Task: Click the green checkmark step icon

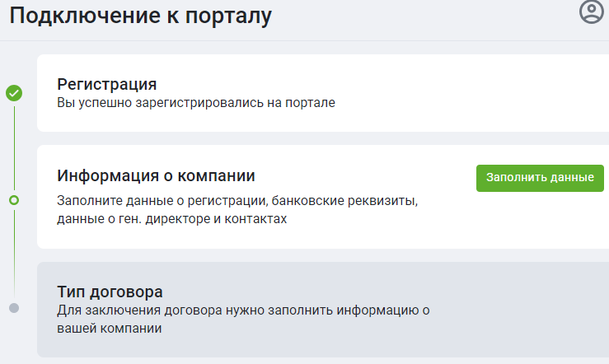Action: tap(14, 93)
